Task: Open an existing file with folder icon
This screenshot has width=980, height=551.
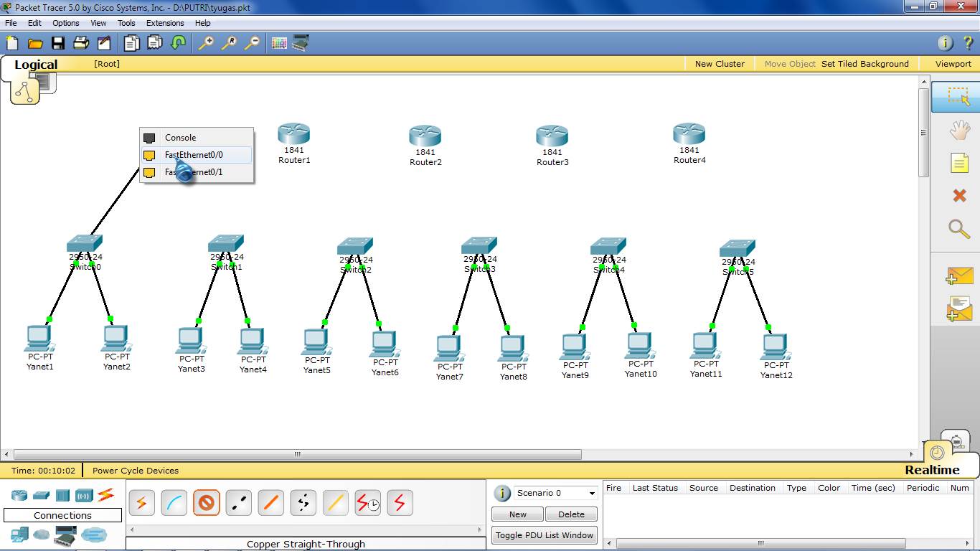Action: (35, 43)
